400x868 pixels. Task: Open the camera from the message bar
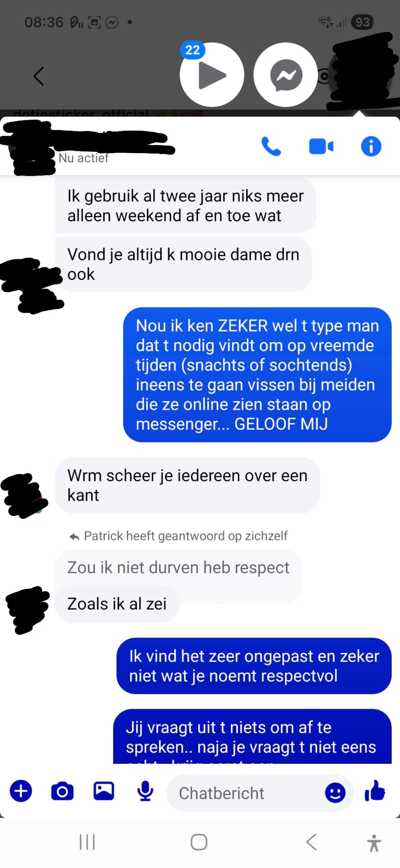(62, 791)
